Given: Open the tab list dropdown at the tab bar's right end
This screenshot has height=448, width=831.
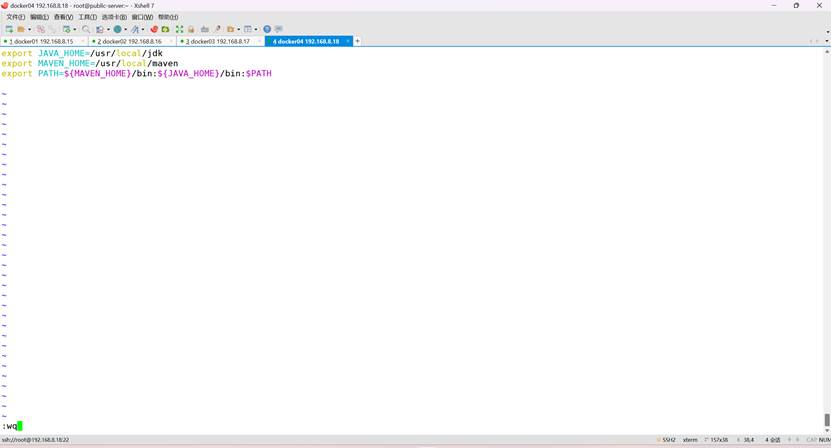Looking at the screenshot, I should pos(827,41).
